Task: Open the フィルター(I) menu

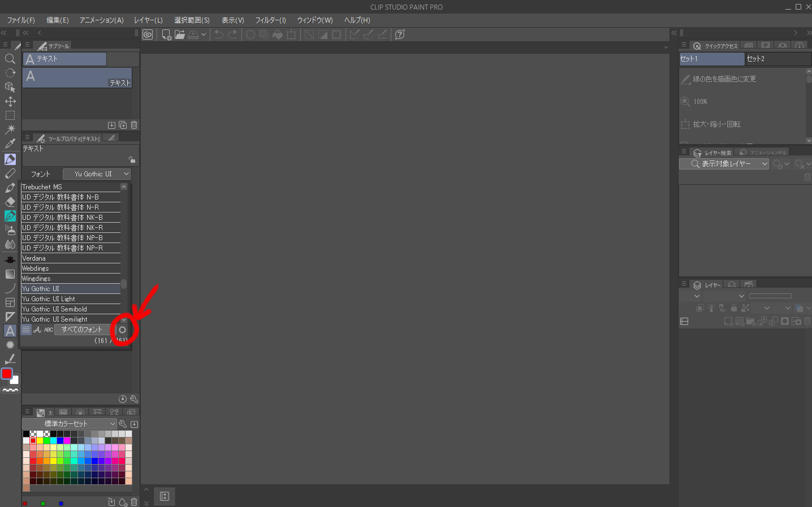Action: [x=270, y=20]
